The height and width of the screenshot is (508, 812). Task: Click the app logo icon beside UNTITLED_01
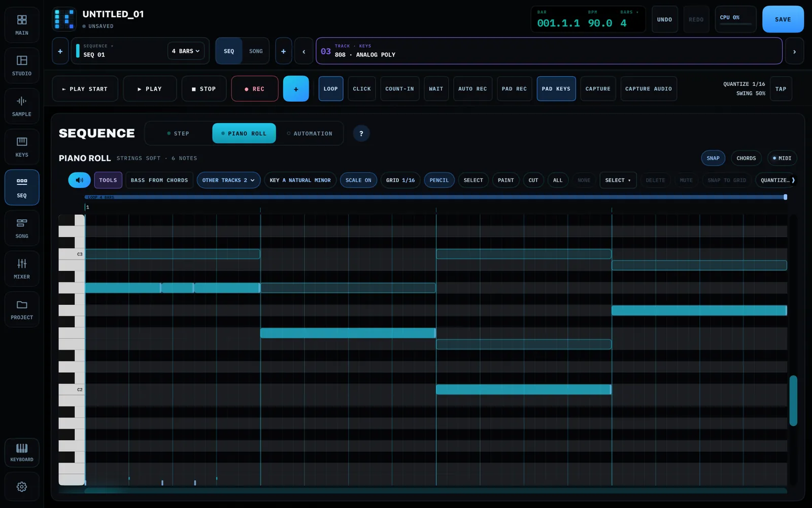coord(64,19)
